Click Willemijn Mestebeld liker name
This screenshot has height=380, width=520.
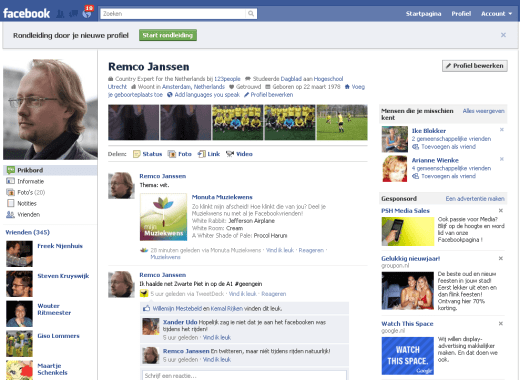[177, 308]
